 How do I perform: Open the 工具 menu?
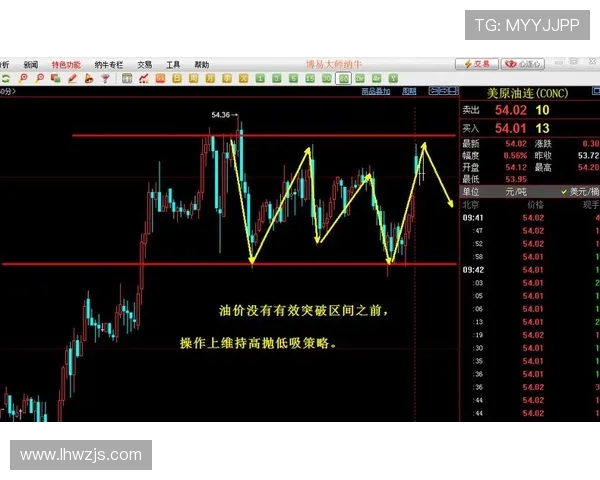click(173, 65)
